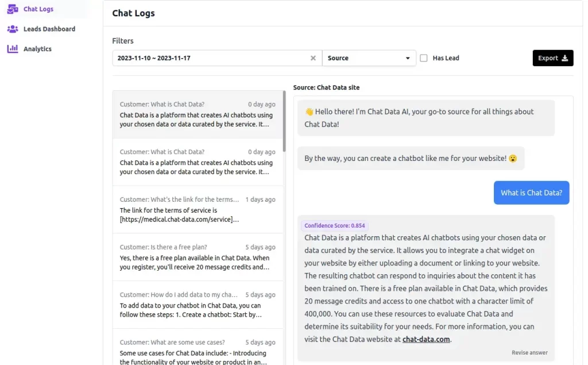588x365 pixels.
Task: Open the chat-data.com hyperlink
Action: tap(426, 339)
